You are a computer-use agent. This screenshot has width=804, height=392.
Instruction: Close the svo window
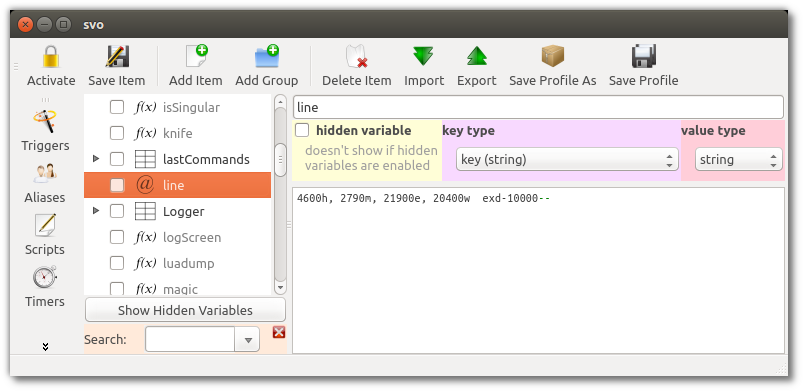tap(26, 24)
